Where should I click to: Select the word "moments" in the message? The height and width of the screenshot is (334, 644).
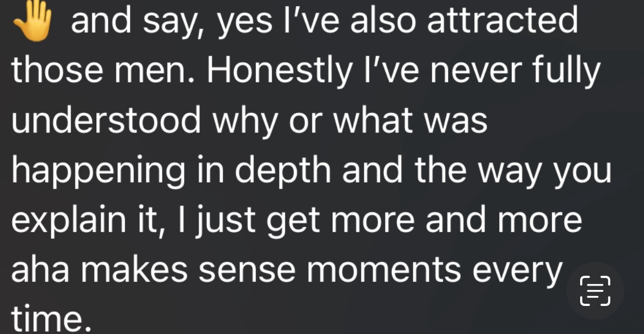pyautogui.click(x=384, y=271)
